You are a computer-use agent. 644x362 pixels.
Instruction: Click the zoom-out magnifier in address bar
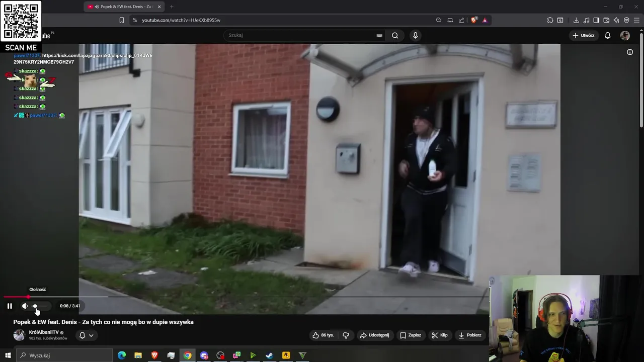pos(439,20)
